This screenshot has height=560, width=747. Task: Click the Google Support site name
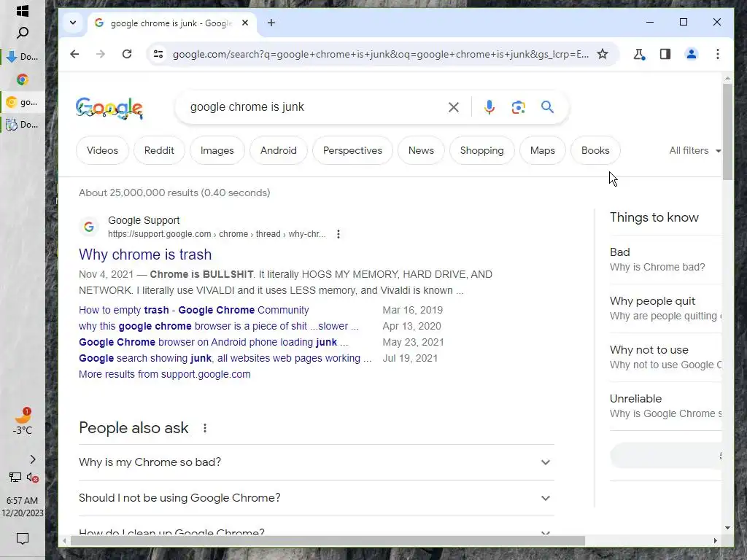pos(144,220)
